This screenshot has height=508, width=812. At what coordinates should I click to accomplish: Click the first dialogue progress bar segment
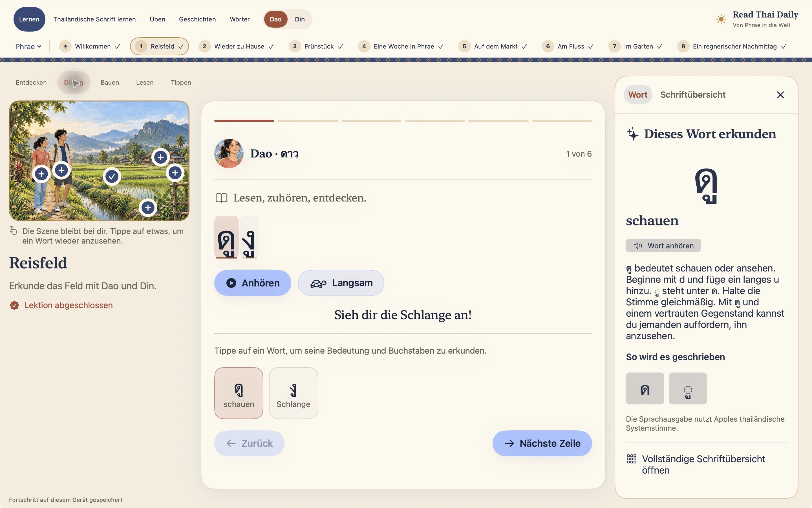pos(244,121)
